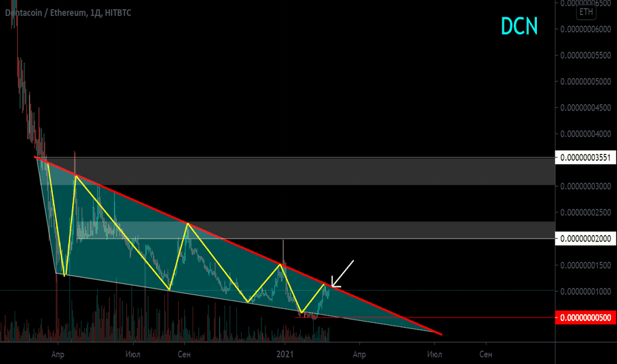Click the 0.00000004500 price axis value
The height and width of the screenshot is (364, 617).
pos(585,108)
